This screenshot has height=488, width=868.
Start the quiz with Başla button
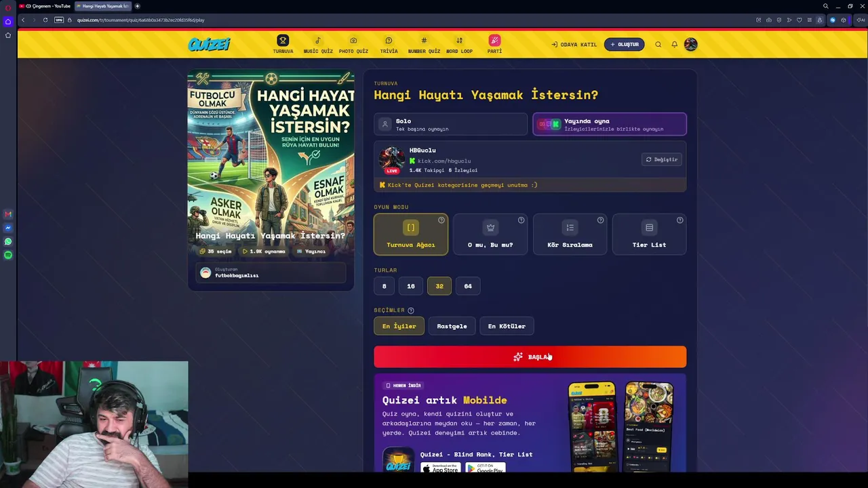530,357
